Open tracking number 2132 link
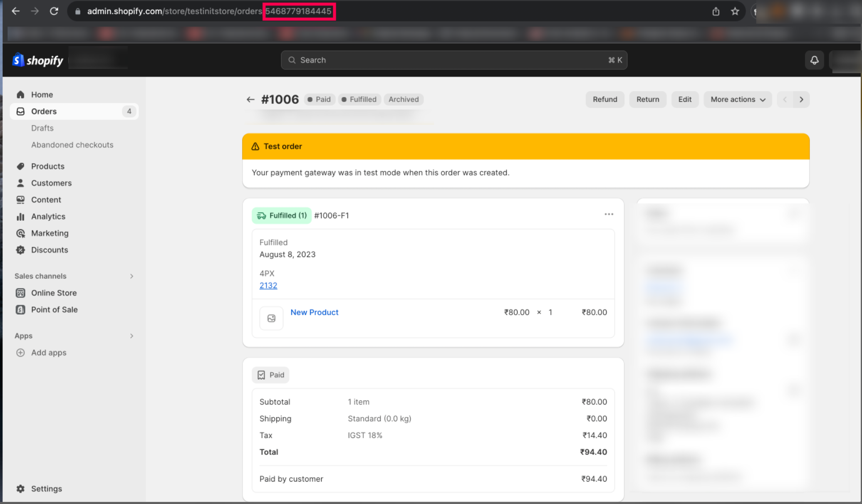This screenshot has height=504, width=862. click(268, 285)
